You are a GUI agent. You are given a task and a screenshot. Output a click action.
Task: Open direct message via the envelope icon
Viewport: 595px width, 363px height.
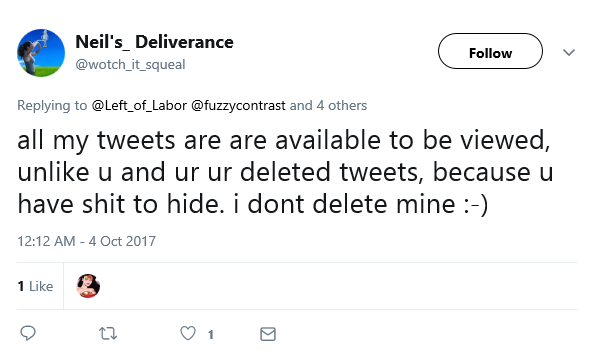(268, 334)
